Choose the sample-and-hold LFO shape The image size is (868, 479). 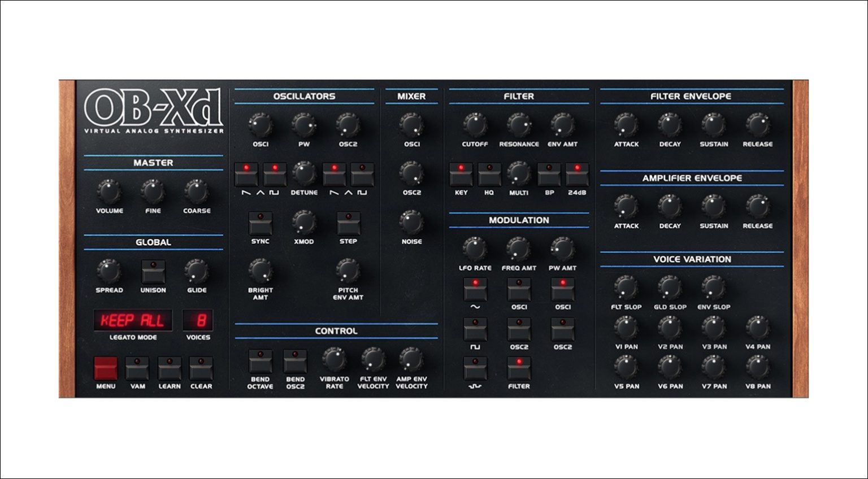tap(475, 368)
